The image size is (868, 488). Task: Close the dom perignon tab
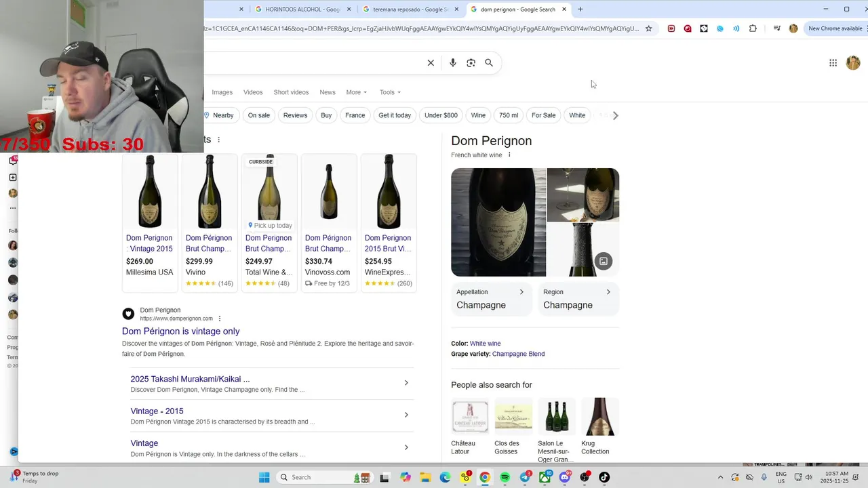(x=564, y=9)
